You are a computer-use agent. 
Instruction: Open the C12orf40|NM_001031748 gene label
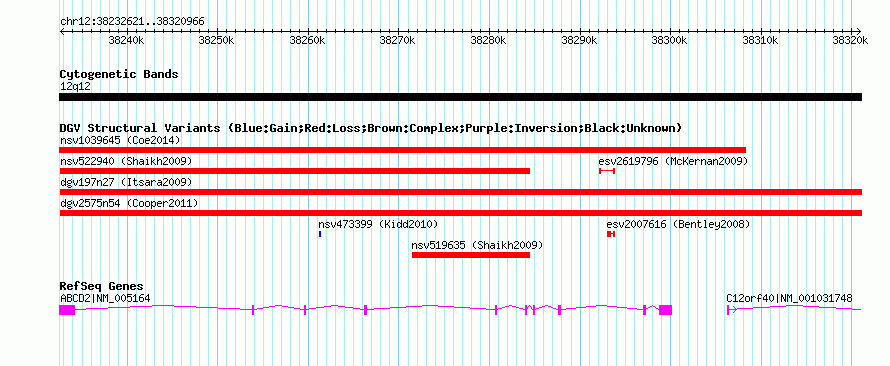[x=790, y=298]
